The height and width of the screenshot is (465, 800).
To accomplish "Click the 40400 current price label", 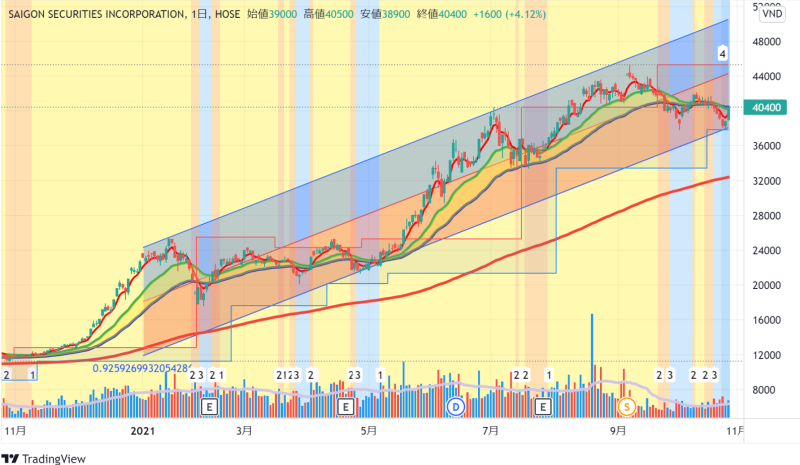I will (x=765, y=107).
